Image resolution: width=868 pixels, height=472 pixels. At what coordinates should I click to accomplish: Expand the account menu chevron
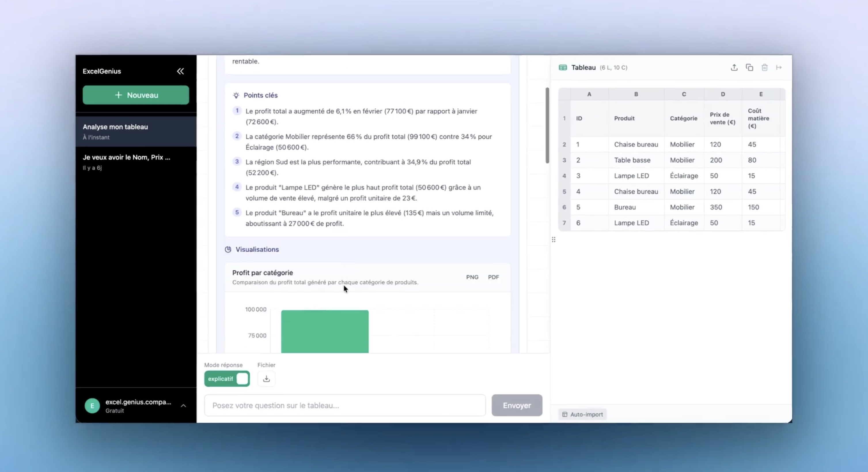coord(183,406)
